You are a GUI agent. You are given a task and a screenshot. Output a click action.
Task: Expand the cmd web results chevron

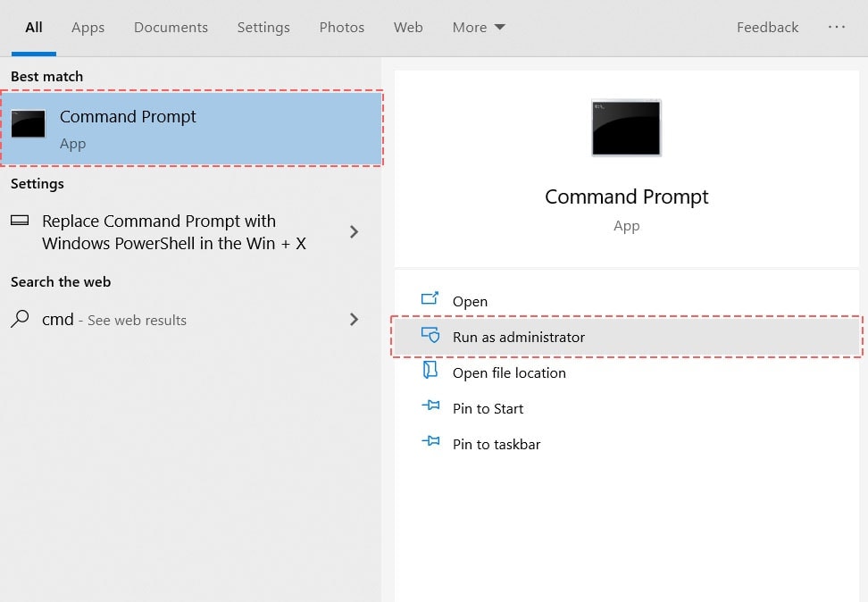coord(355,319)
